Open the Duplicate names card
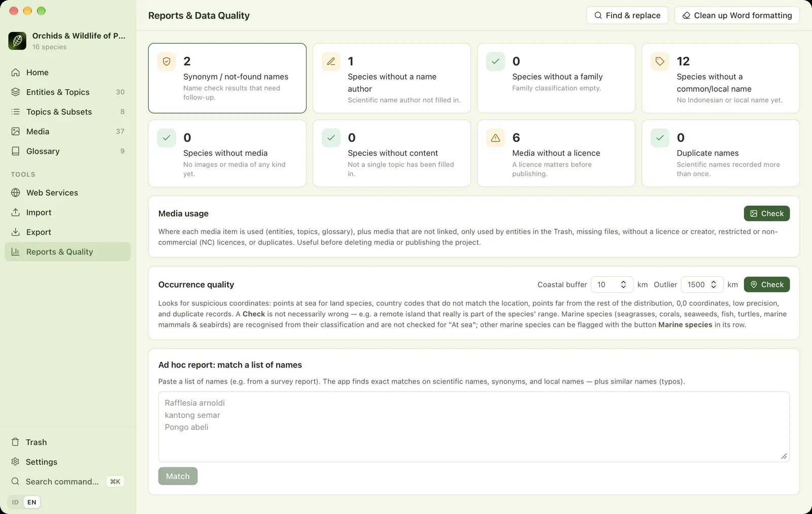The height and width of the screenshot is (514, 812). (x=721, y=153)
